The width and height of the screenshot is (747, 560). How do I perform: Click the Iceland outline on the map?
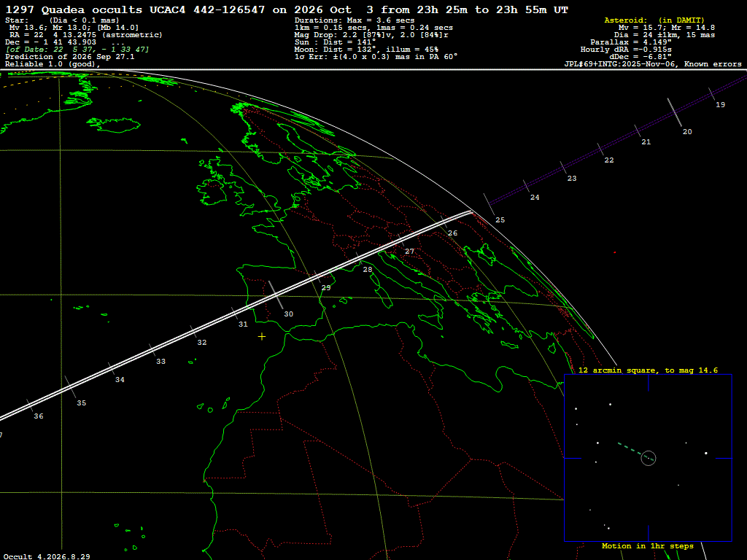(114, 125)
